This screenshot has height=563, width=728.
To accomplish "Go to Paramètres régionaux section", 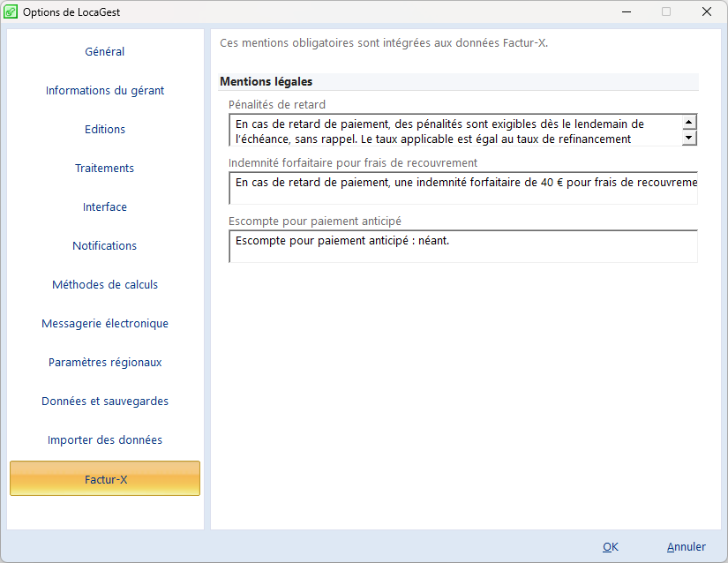I will click(104, 362).
